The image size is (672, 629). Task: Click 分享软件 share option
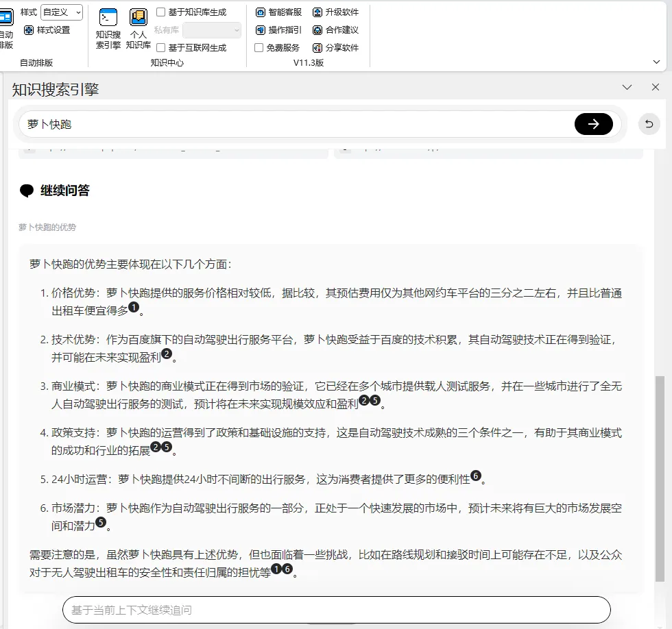pos(335,47)
